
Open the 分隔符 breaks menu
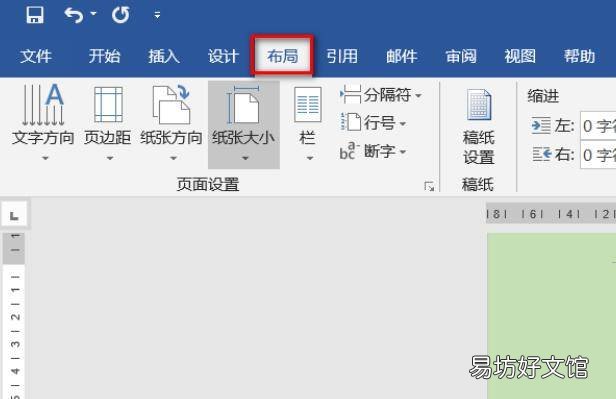coord(380,95)
